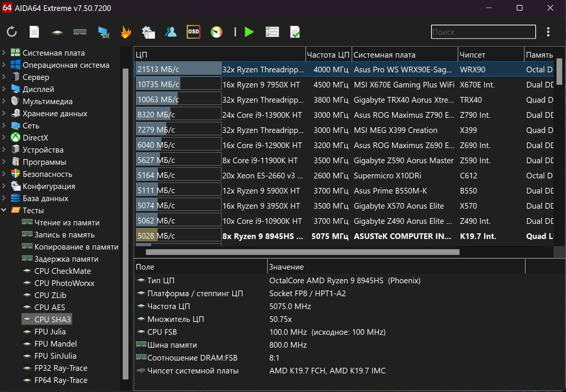This screenshot has height=392, width=566.
Task: Click the Чипсет column header
Action: pyautogui.click(x=472, y=55)
